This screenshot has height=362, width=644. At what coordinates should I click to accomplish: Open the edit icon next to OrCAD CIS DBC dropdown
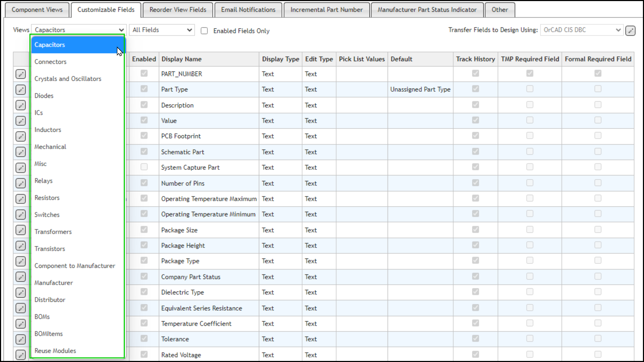[x=631, y=30]
